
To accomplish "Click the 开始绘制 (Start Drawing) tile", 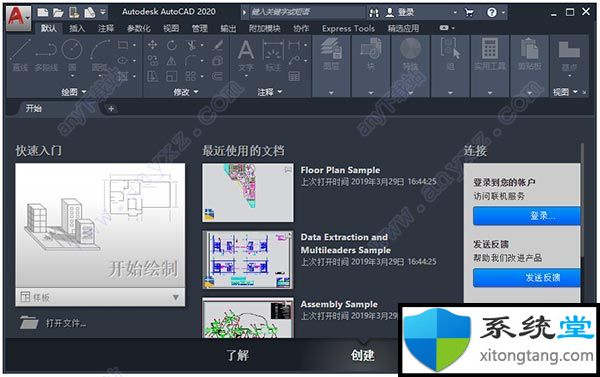I will 100,225.
